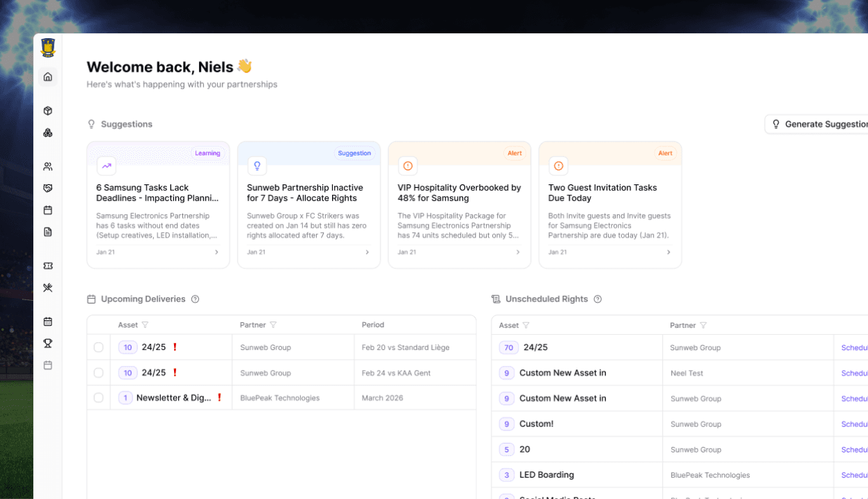Click the crossed-tools icon in sidebar
The height and width of the screenshot is (499, 868).
click(x=47, y=288)
